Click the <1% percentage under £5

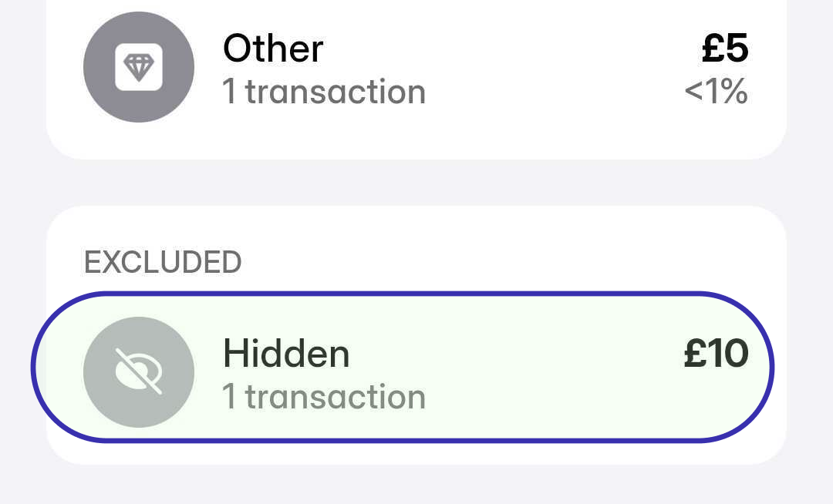[716, 91]
